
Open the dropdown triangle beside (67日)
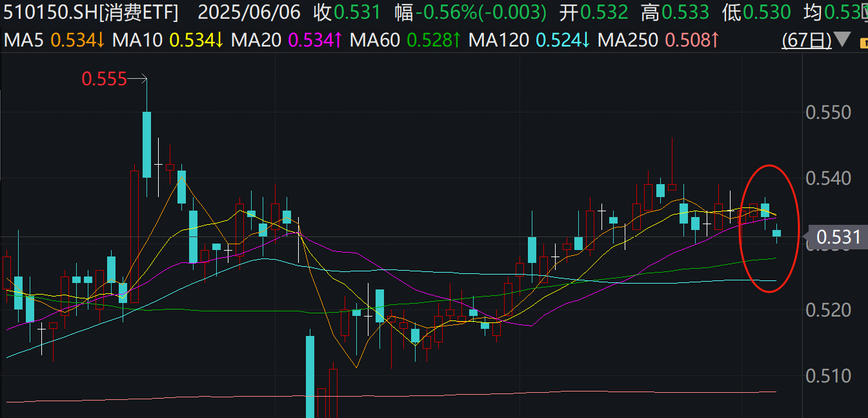pos(842,41)
